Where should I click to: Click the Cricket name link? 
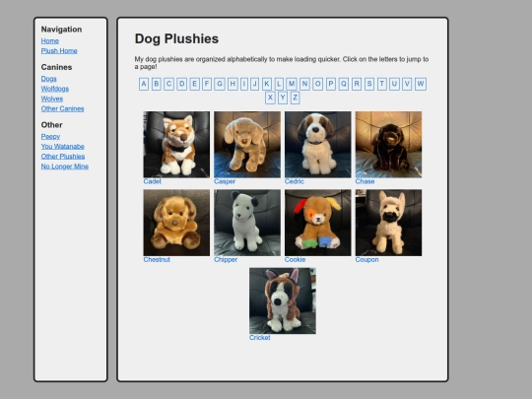[x=259, y=338]
